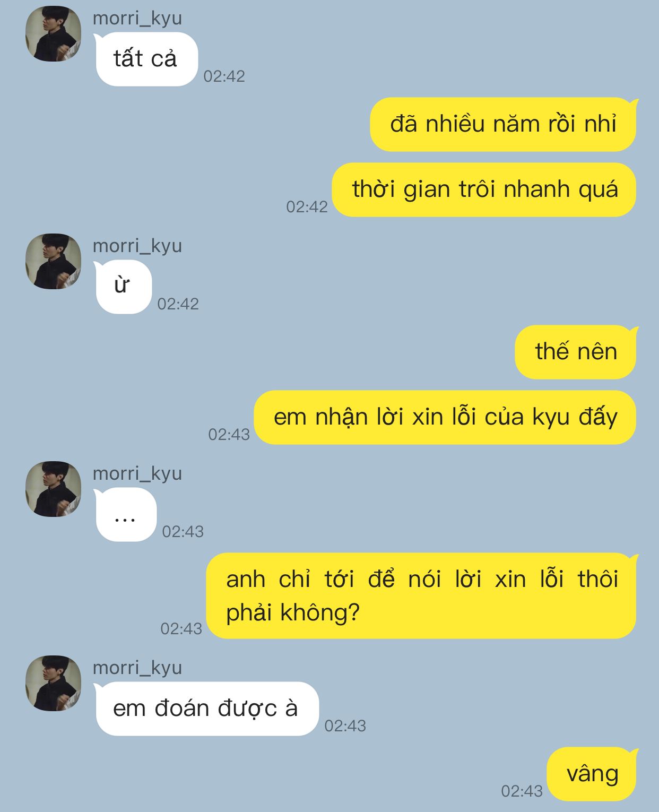This screenshot has width=659, height=812.
Task: Tap morri_kyu avatar next to "ừ" reply
Action: [x=54, y=262]
